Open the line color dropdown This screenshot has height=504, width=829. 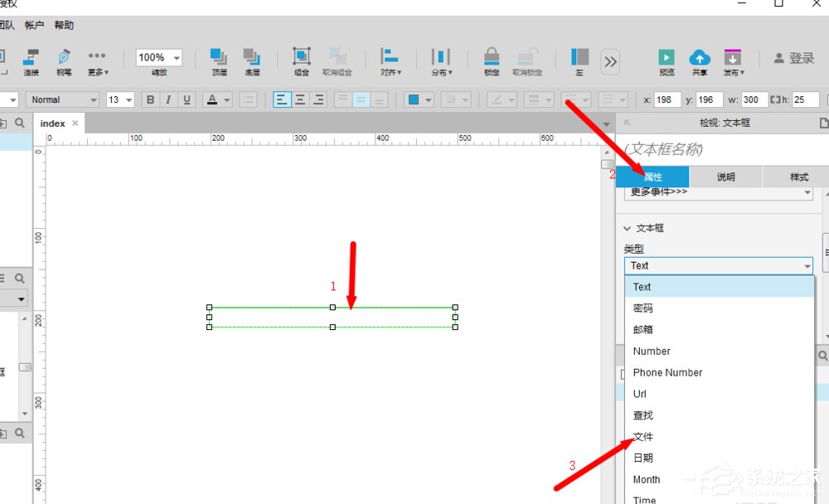coord(502,99)
